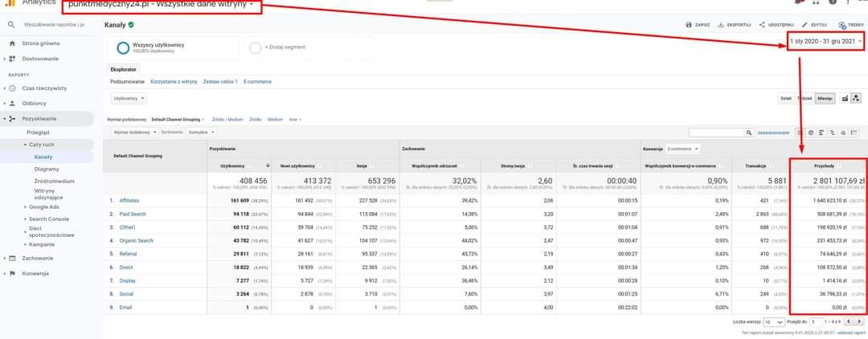Switch to Korzystanie z witryny tab

pos(174,81)
